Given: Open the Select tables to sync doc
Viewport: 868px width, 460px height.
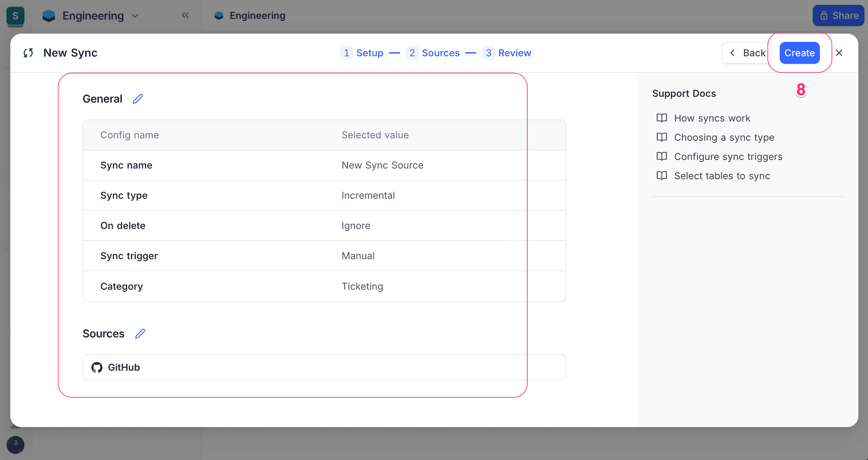Looking at the screenshot, I should [722, 176].
